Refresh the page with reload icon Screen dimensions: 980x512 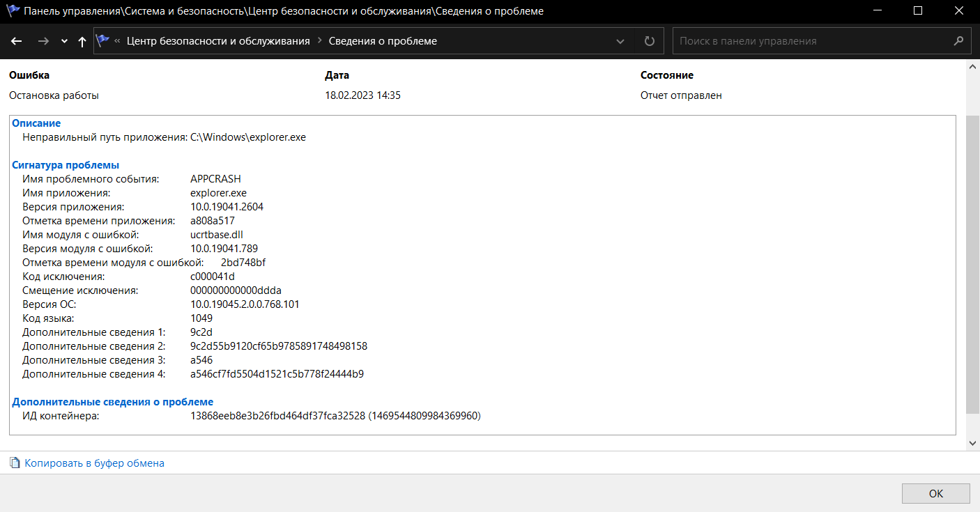(650, 41)
